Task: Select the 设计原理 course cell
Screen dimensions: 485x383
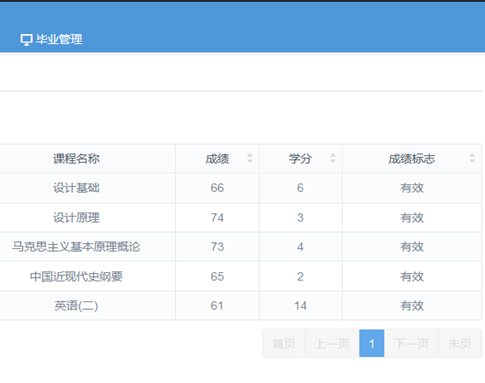Action: [x=76, y=218]
